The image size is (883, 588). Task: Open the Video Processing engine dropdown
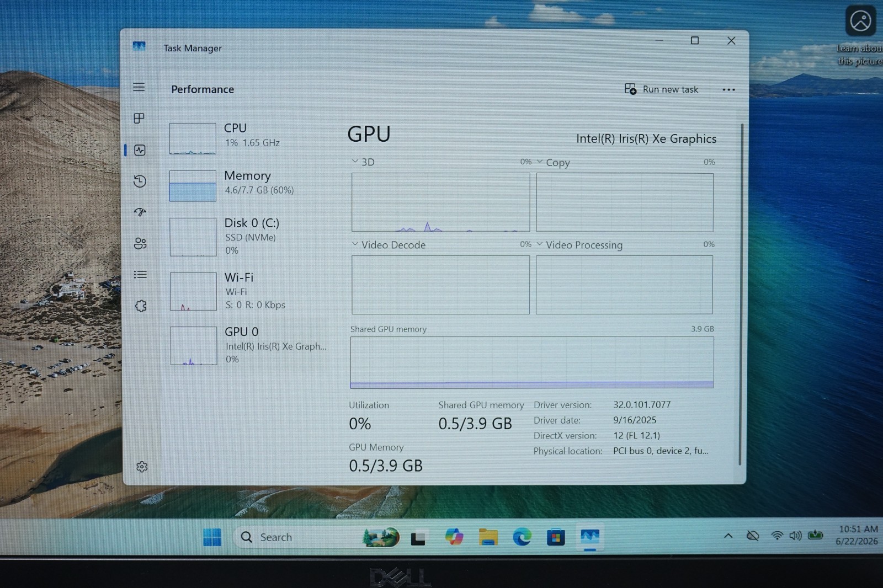(579, 244)
